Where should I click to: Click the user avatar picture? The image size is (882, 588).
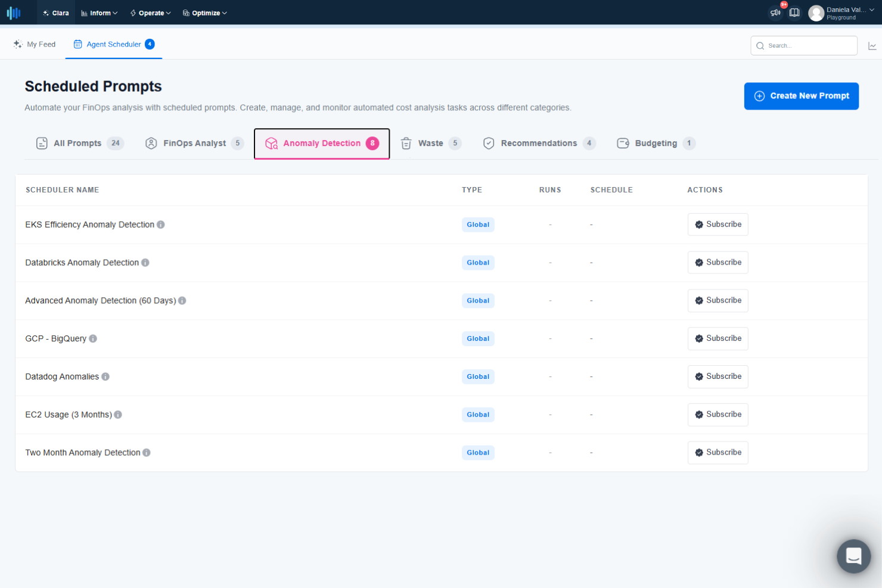[x=816, y=13]
